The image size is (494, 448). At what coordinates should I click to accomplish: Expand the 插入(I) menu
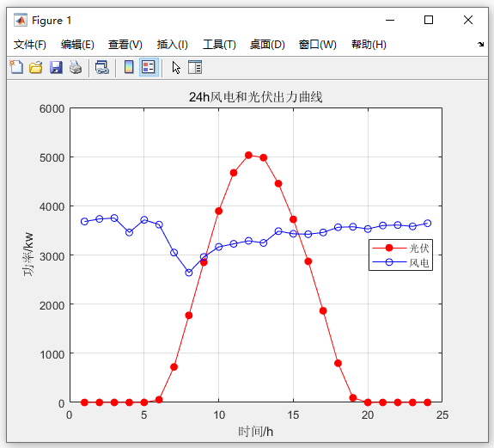(173, 45)
